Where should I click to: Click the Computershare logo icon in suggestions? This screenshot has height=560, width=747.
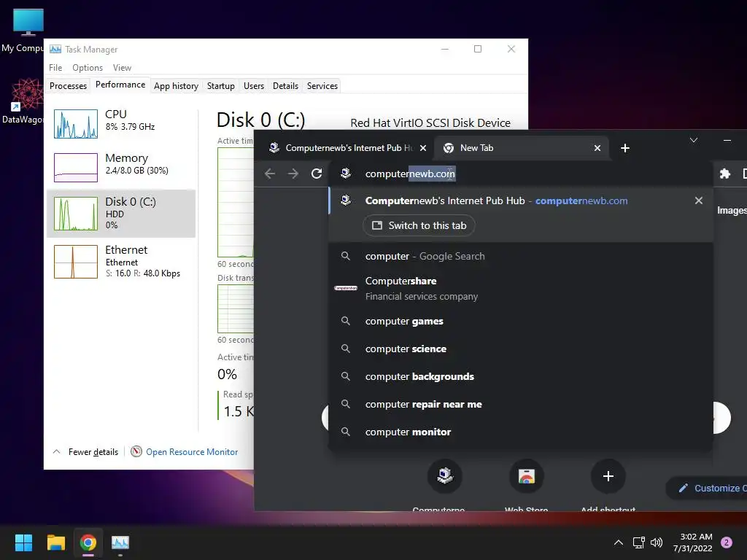[x=346, y=288]
